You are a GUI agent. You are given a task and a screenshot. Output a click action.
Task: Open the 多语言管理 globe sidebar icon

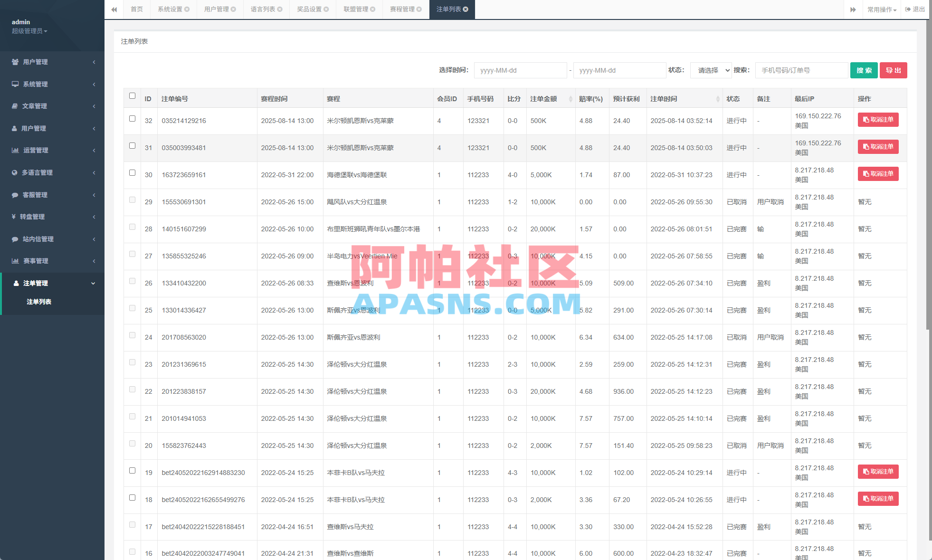tap(15, 172)
